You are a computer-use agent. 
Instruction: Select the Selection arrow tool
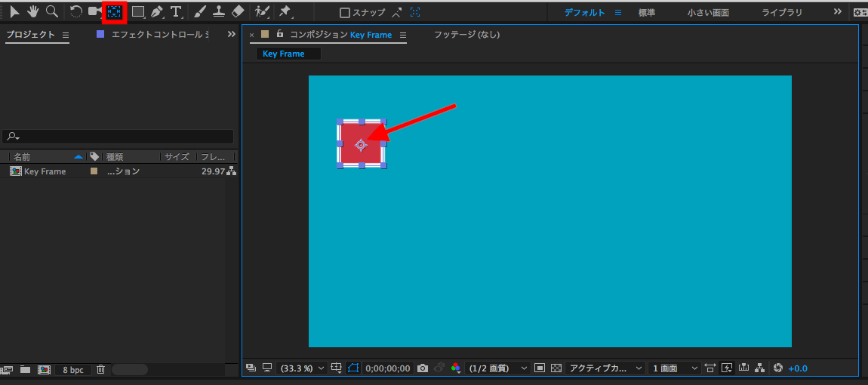click(16, 11)
